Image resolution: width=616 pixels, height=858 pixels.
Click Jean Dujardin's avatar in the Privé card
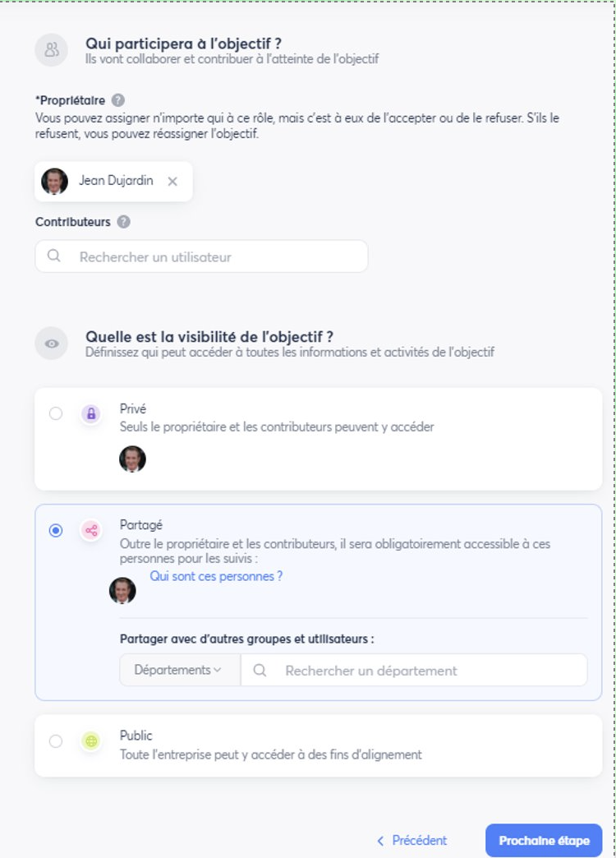tap(132, 459)
